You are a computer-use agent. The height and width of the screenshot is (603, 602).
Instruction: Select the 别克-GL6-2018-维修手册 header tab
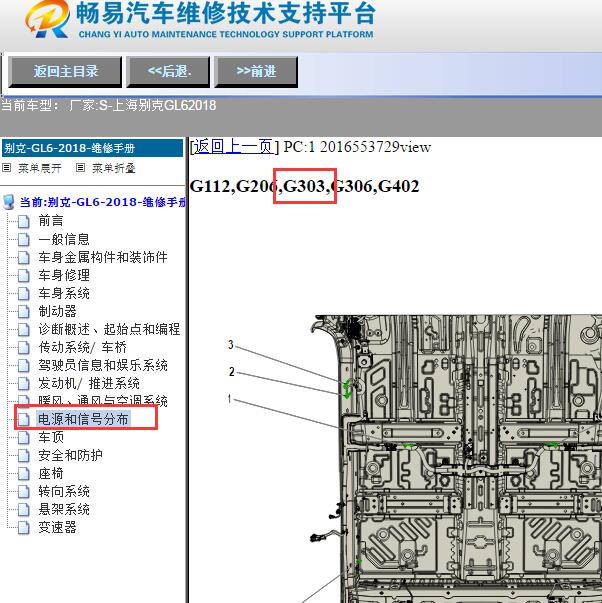pyautogui.click(x=92, y=148)
